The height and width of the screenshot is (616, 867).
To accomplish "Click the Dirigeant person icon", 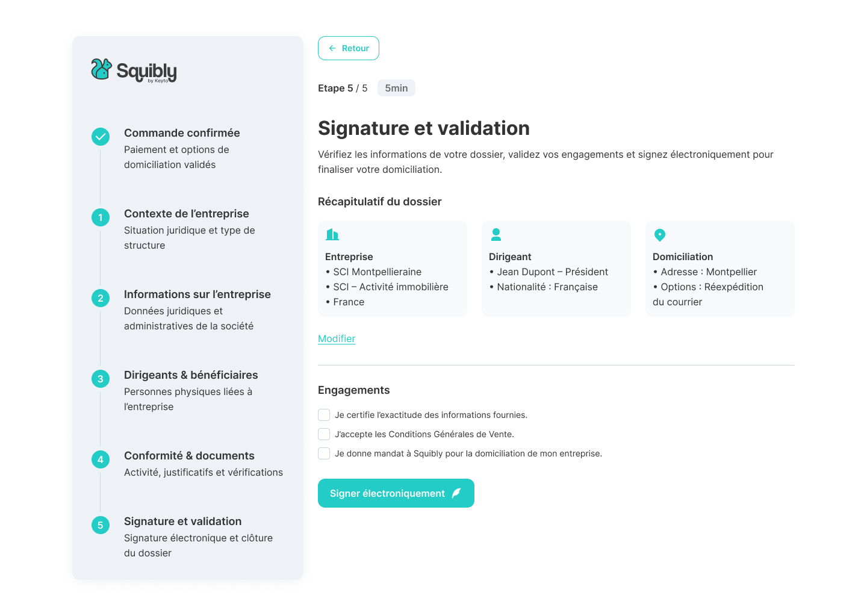I will click(496, 234).
